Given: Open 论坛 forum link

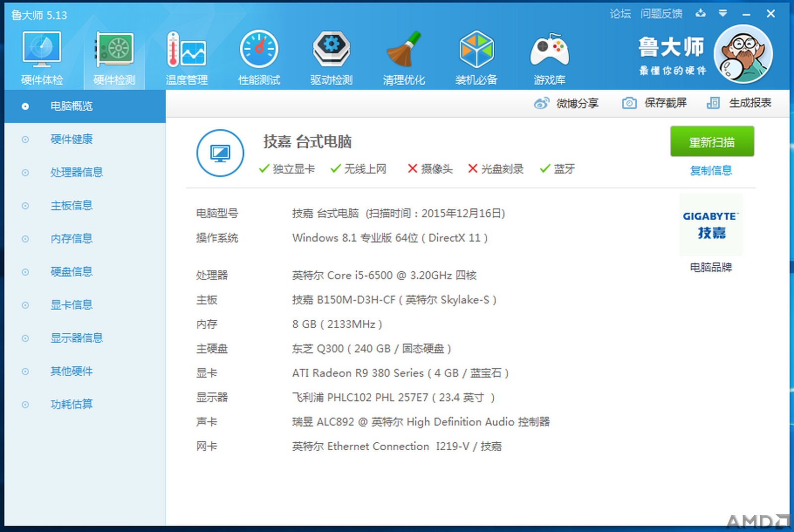Looking at the screenshot, I should (620, 14).
